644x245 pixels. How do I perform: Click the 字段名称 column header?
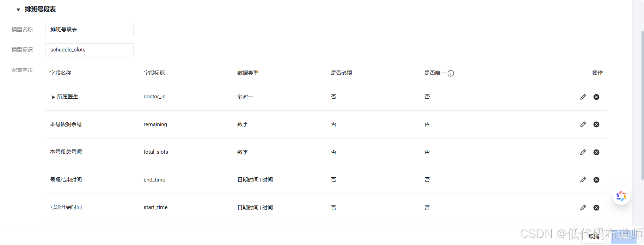(61, 73)
